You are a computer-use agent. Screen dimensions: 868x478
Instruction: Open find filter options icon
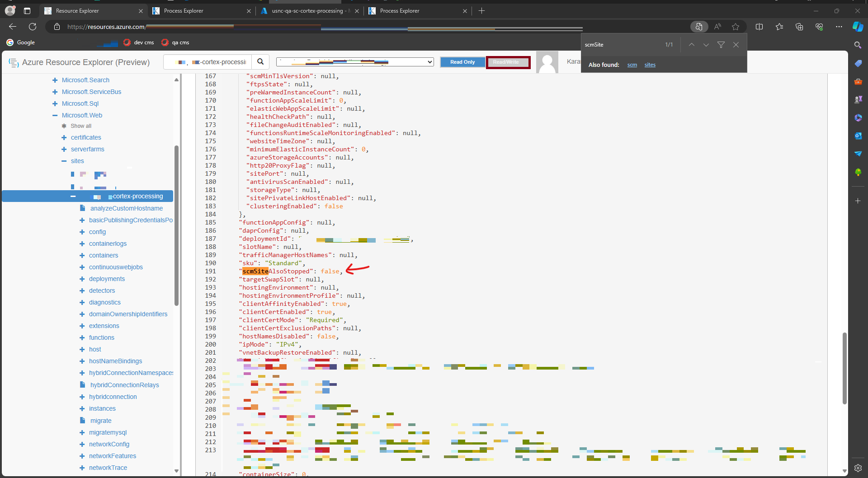[721, 45]
